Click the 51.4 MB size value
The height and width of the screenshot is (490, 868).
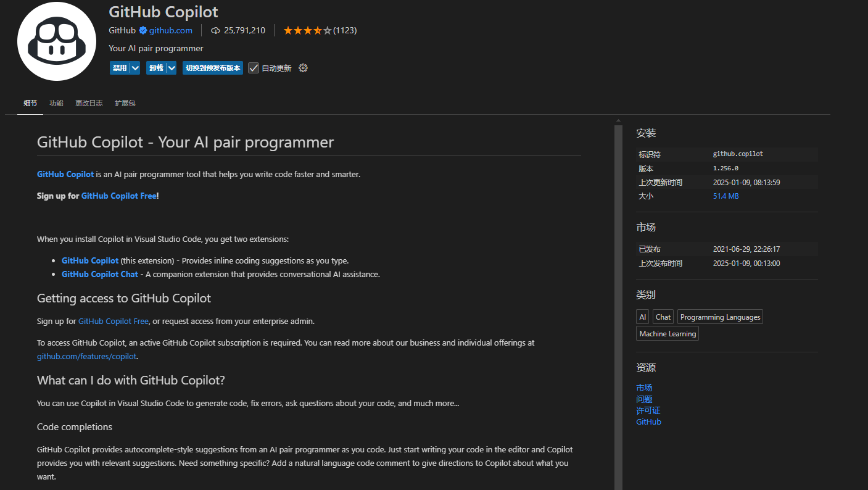tap(725, 196)
